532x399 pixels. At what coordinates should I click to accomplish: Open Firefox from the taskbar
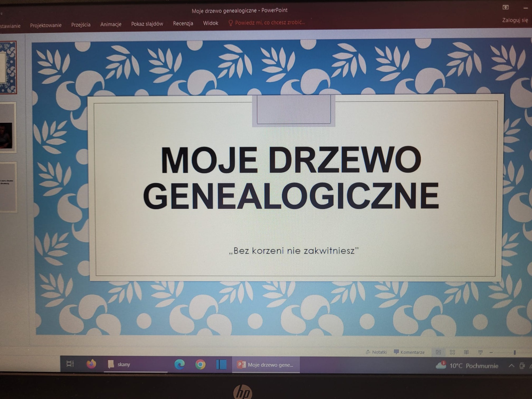coord(91,364)
